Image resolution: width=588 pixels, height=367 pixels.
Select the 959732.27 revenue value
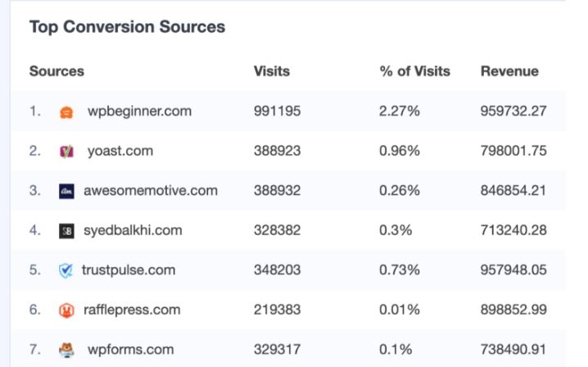coord(513,111)
